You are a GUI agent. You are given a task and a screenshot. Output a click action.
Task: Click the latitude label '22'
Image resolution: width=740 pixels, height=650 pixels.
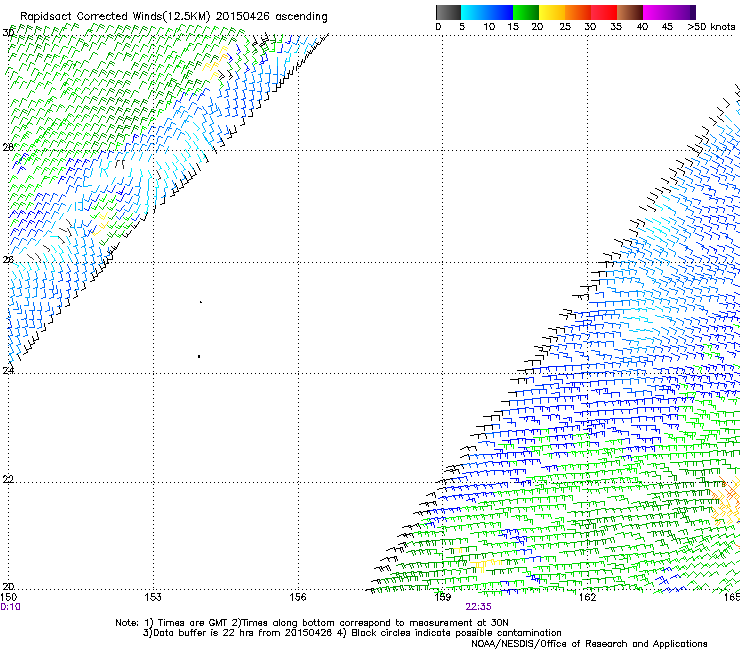coord(8,480)
